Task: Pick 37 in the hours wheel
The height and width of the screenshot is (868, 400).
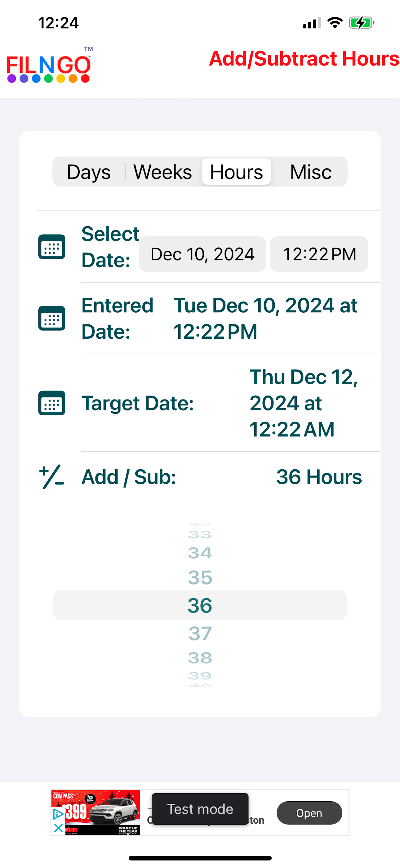Action: 200,633
